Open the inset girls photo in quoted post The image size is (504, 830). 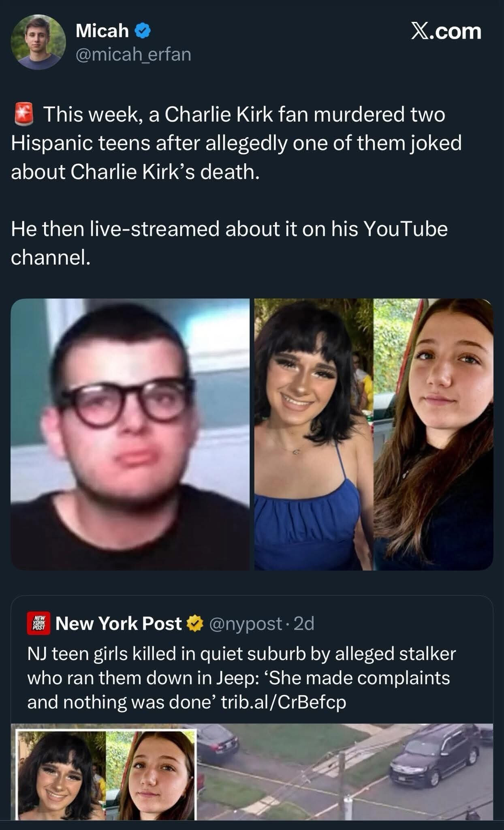coord(106,774)
